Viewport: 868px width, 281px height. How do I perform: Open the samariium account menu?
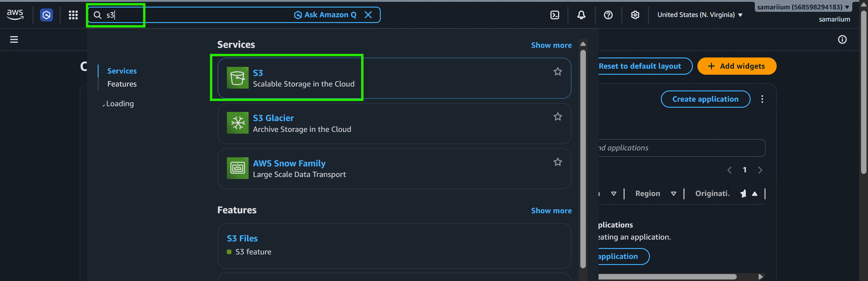coord(803,7)
